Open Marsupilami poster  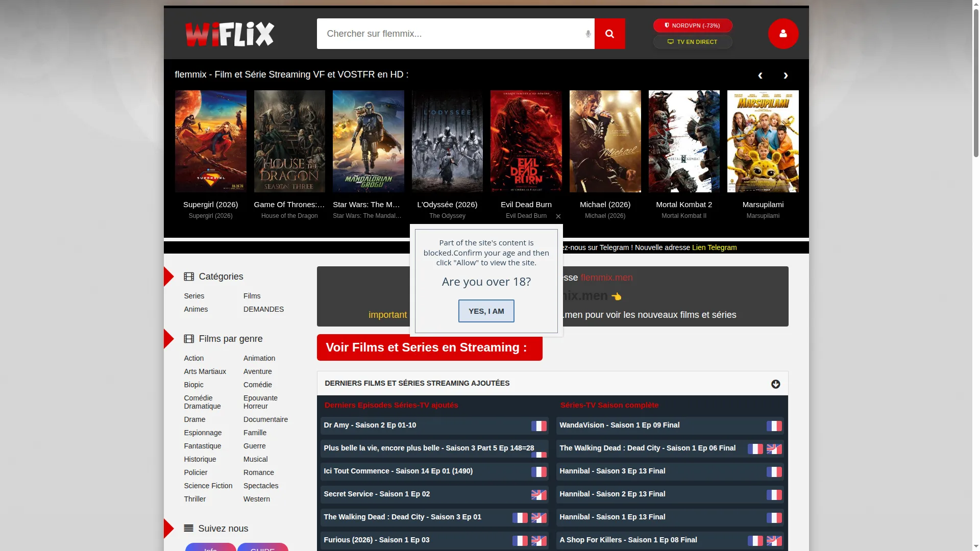click(763, 141)
